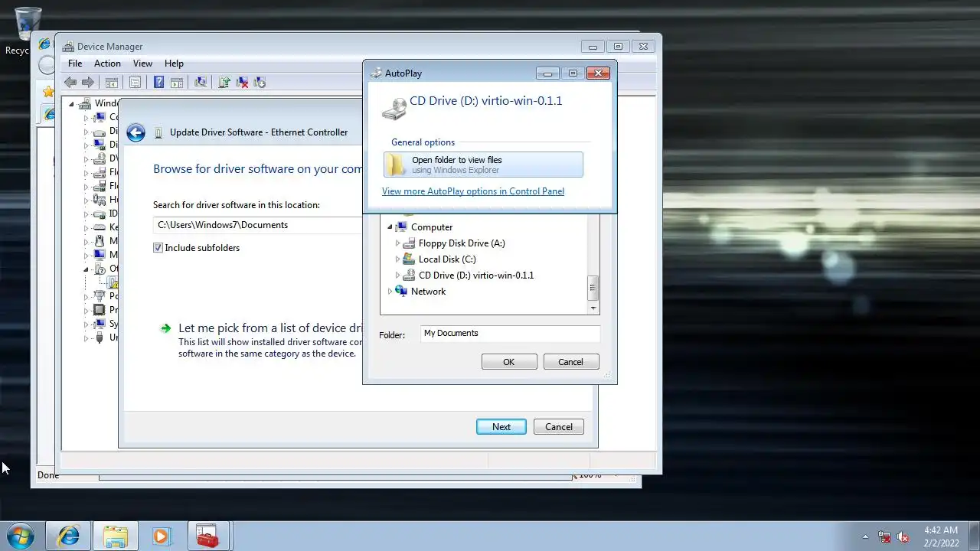Click Open folder to view files option
980x551 pixels.
click(483, 165)
